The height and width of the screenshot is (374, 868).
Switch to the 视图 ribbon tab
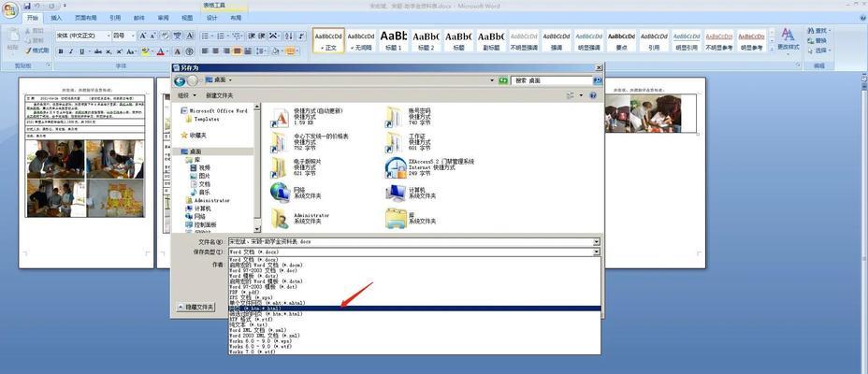pos(187,18)
